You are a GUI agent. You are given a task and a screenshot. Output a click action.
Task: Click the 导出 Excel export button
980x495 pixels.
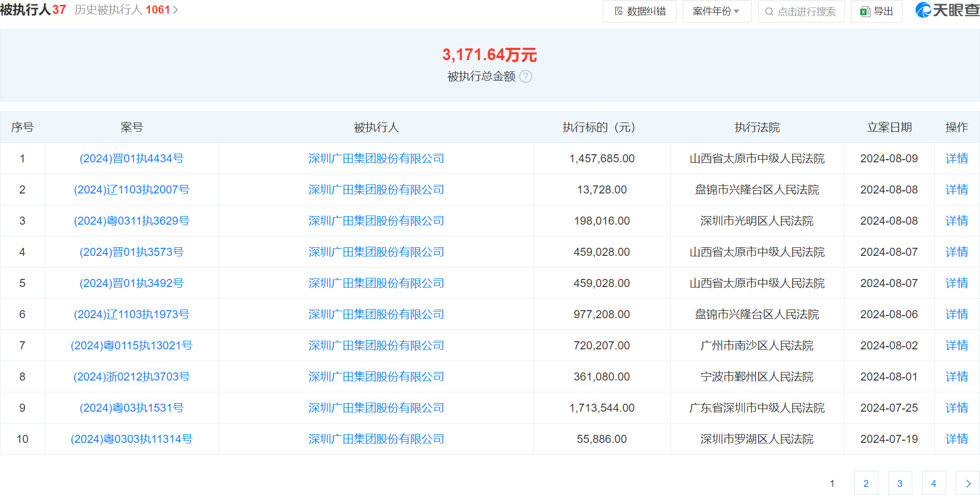pyautogui.click(x=876, y=11)
